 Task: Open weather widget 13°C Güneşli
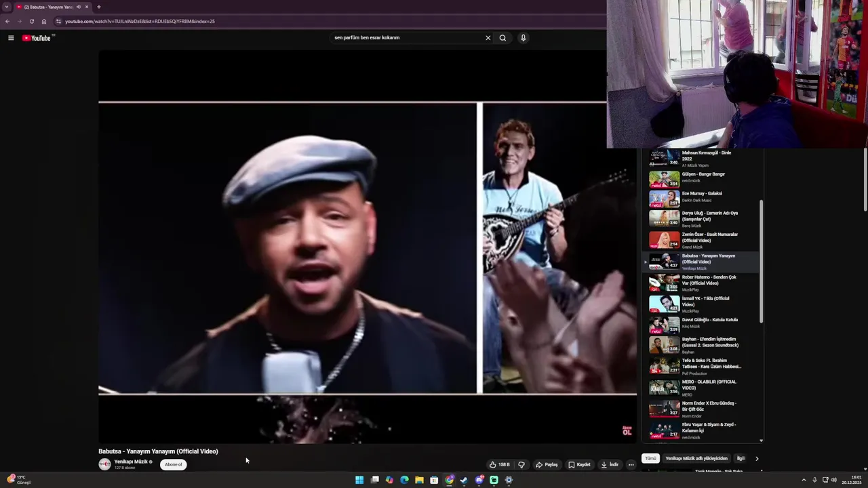click(x=19, y=480)
